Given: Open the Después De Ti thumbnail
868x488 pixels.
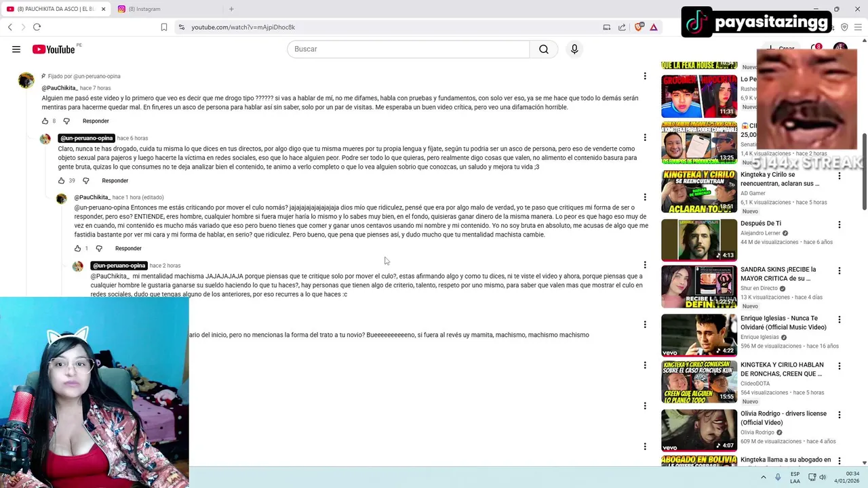Looking at the screenshot, I should [x=699, y=240].
